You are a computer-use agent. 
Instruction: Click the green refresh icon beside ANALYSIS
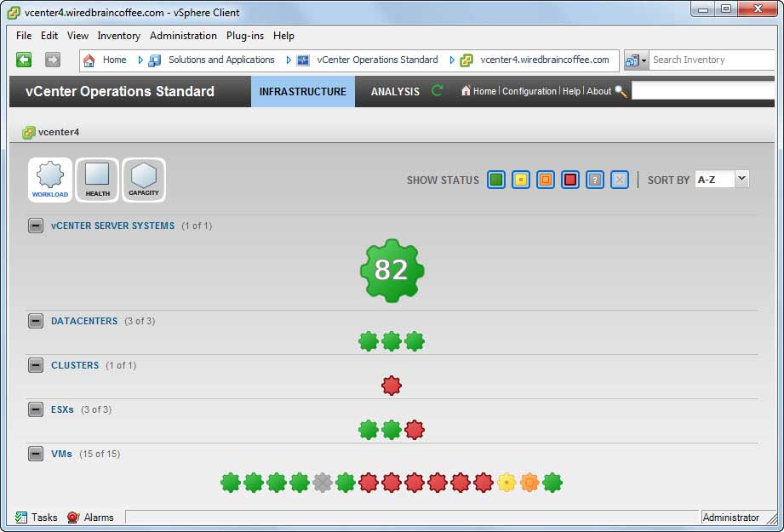click(437, 90)
